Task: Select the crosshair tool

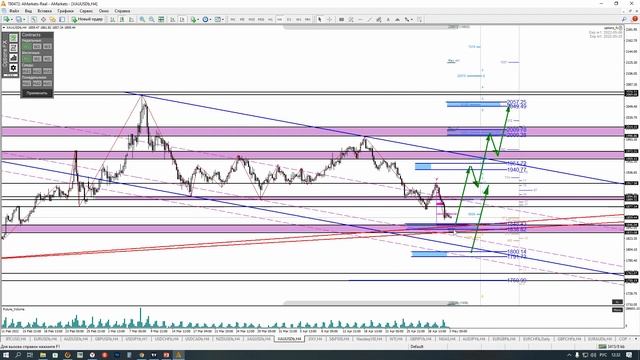Action: [329, 19]
